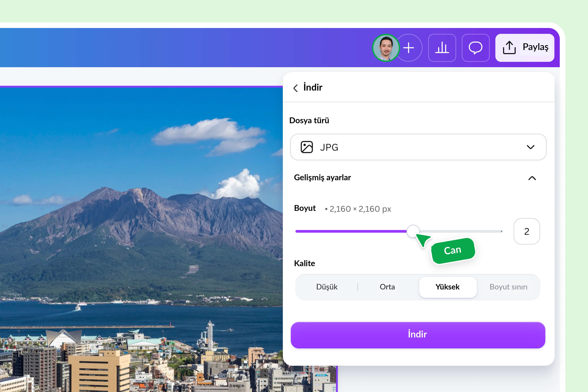588x392 pixels.
Task: Click the Boyut size slider handle
Action: point(413,231)
